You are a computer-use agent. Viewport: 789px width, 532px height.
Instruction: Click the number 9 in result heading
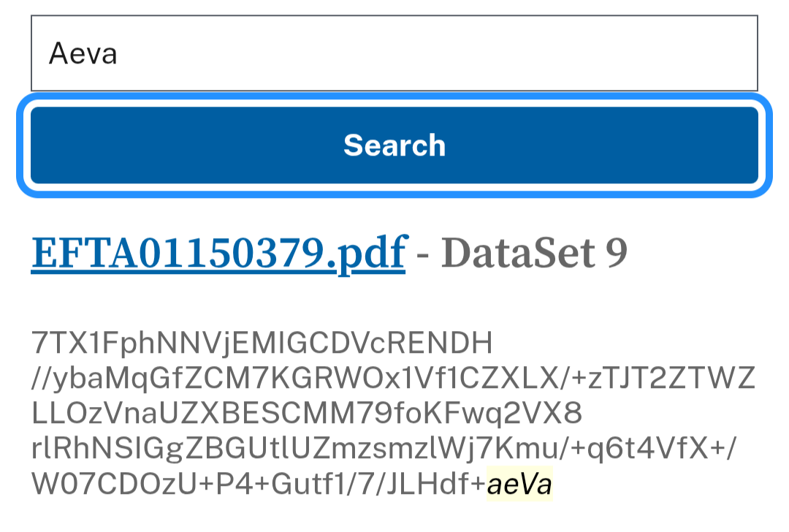616,252
